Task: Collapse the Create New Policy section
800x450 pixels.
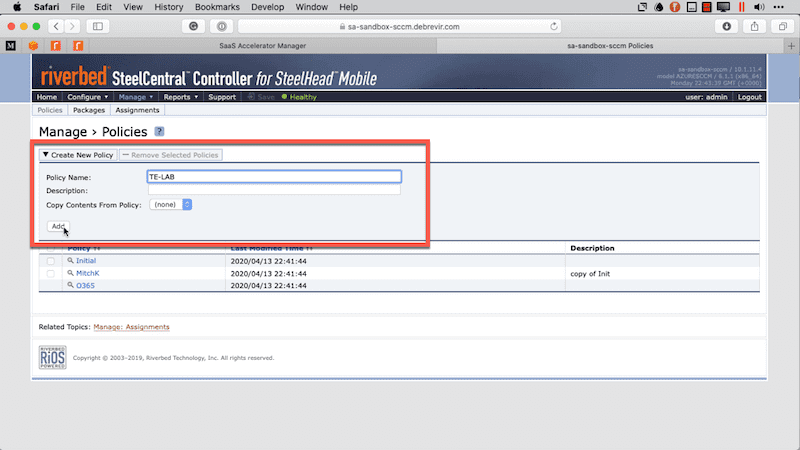Action: tap(78, 155)
